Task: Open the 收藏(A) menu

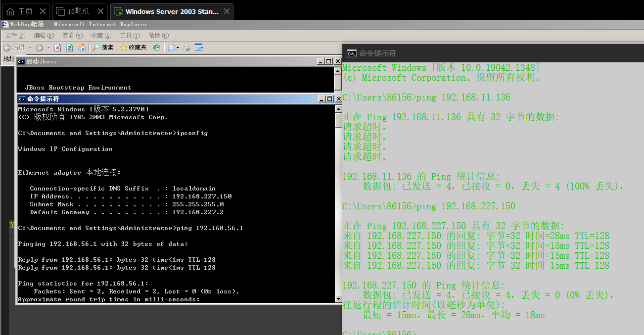Action: [101, 36]
